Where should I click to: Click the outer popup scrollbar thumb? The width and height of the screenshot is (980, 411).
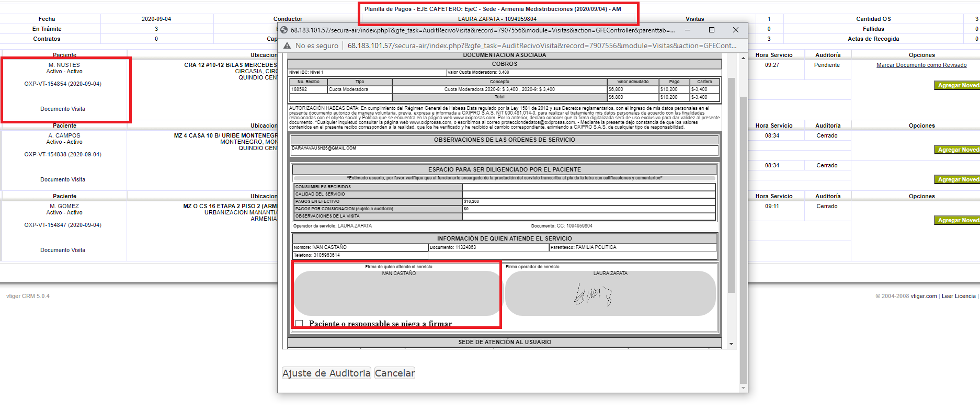(x=743, y=239)
